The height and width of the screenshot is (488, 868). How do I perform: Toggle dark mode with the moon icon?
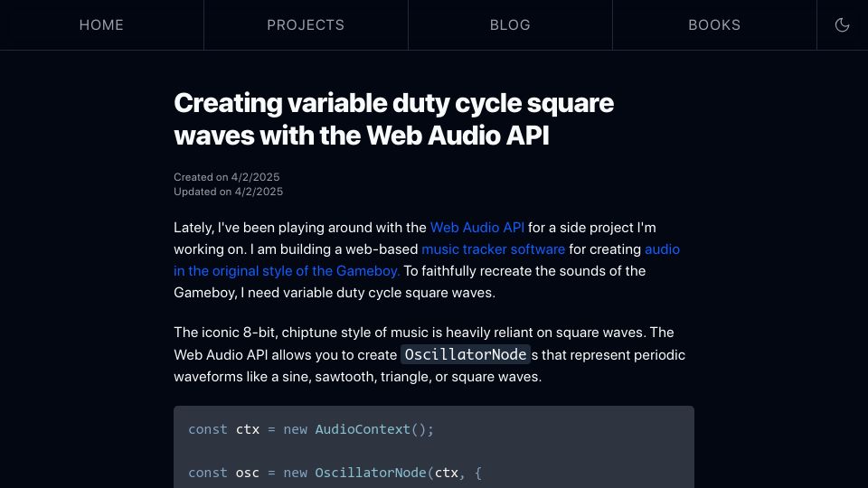point(842,25)
